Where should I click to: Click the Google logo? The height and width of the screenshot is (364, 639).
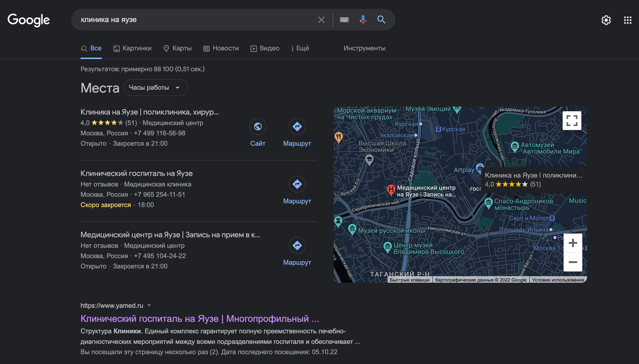[x=29, y=20]
